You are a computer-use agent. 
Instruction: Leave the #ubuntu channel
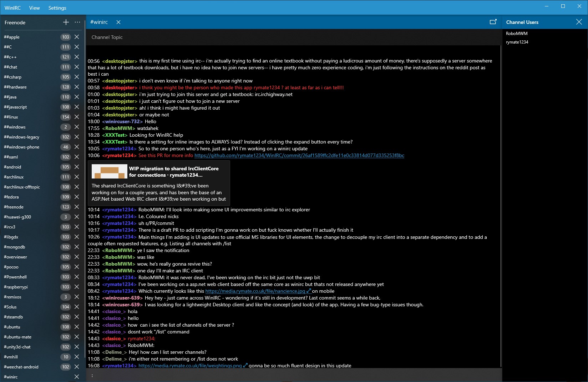click(77, 327)
